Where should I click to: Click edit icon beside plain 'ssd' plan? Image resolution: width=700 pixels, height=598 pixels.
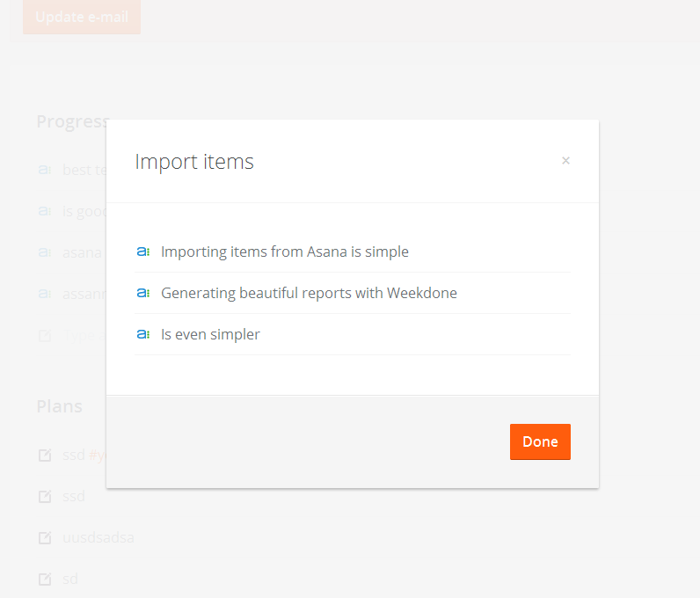(x=45, y=496)
